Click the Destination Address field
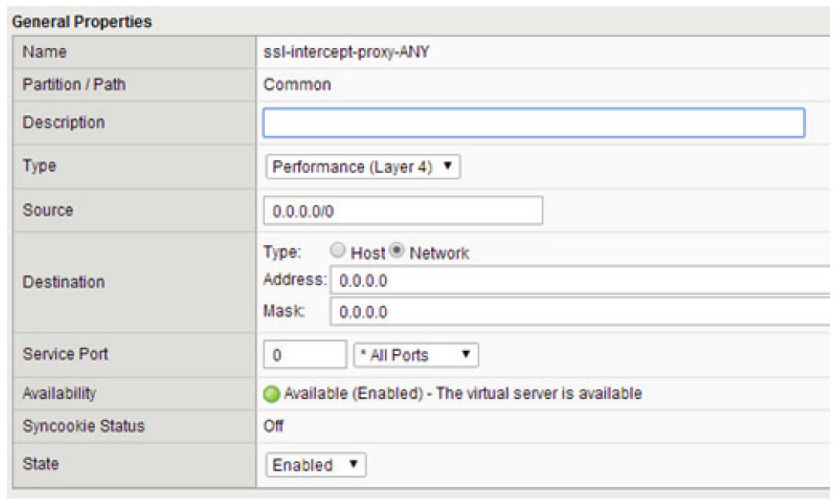 tap(580, 281)
